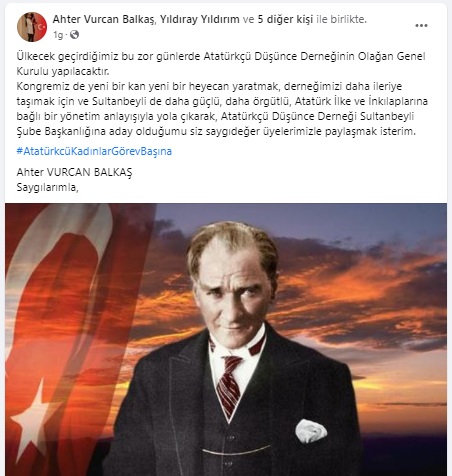Follow the #AtatürkcüKadınlarGörevBaşına hashtag
This screenshot has width=452, height=476.
(94, 151)
